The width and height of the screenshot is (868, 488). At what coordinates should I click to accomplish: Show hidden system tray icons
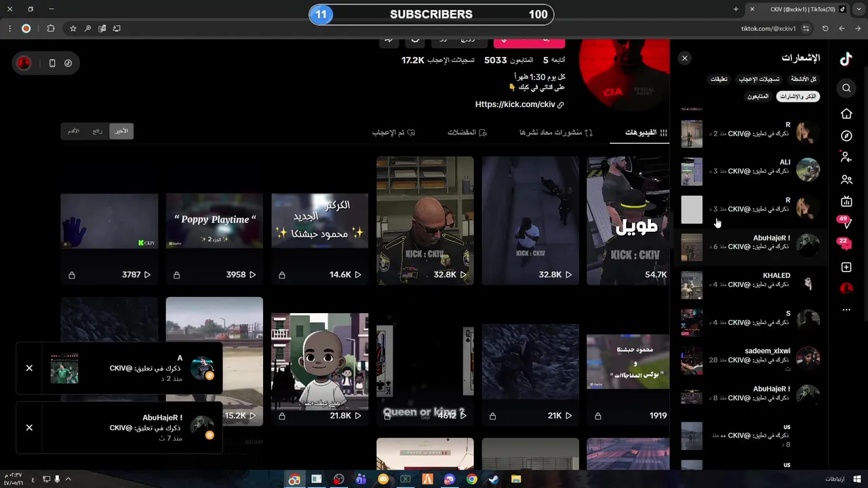68,479
